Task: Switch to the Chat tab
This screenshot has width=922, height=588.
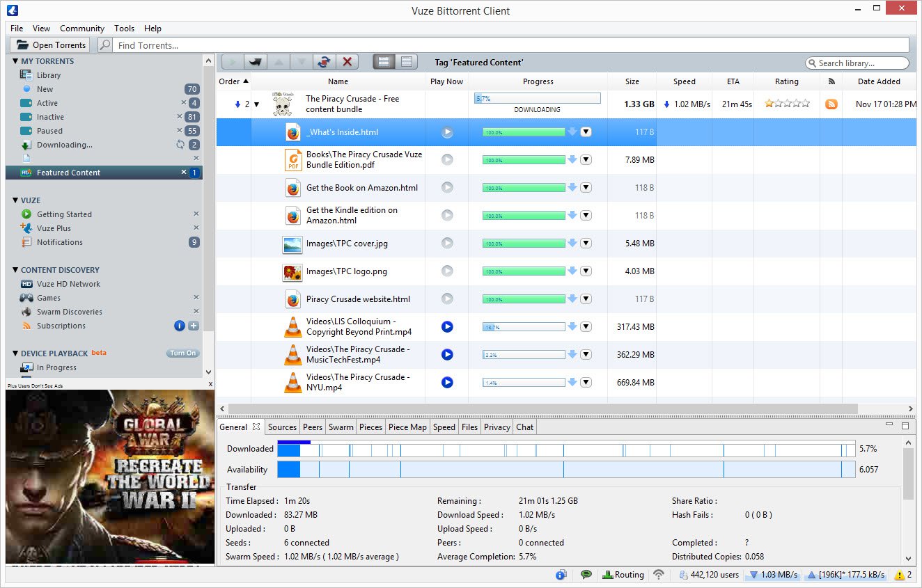Action: coord(525,427)
